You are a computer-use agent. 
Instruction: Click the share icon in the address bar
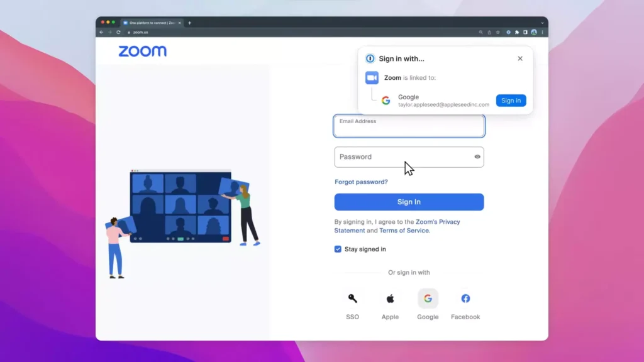(x=489, y=32)
